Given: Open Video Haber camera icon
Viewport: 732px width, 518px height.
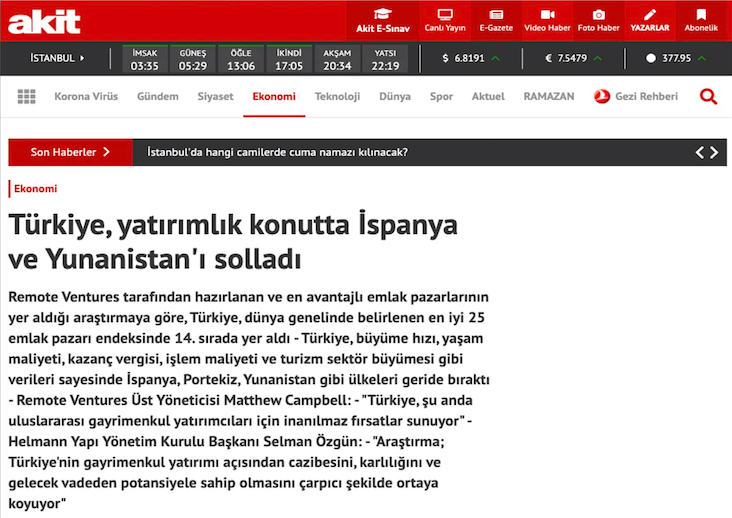Looking at the screenshot, I should (x=547, y=15).
